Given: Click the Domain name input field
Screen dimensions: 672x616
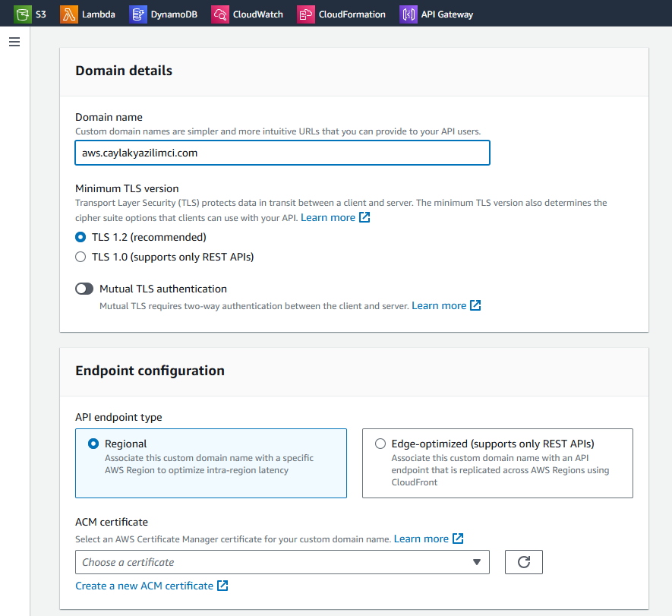Looking at the screenshot, I should point(282,153).
